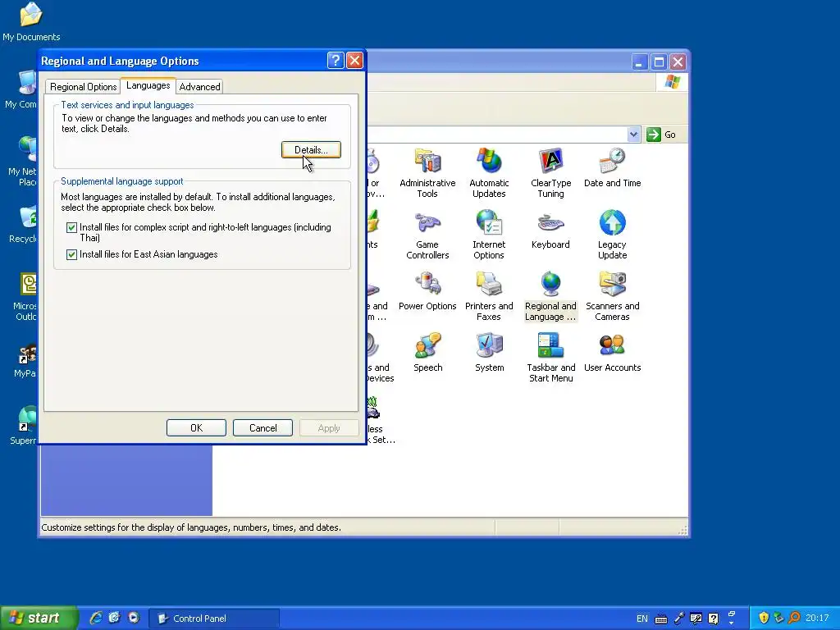
Task: Toggle complex script and right-to-left languages checkbox
Action: [71, 228]
